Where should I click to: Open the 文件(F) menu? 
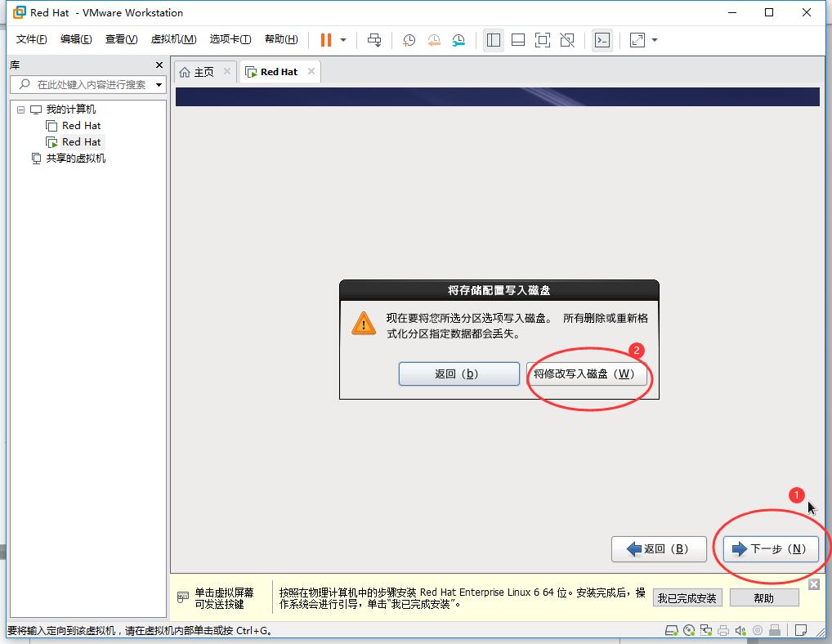coord(31,39)
